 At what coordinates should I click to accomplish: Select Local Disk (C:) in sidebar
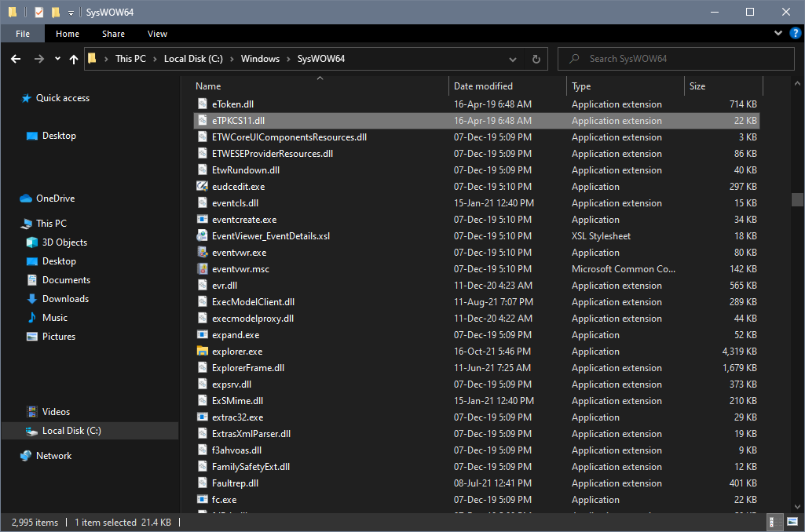point(71,431)
